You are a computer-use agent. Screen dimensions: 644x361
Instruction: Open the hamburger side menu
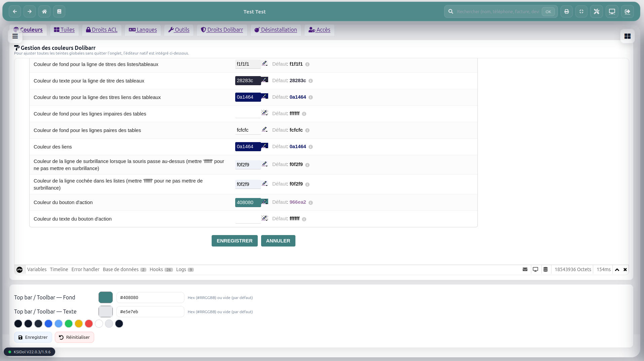[x=15, y=36]
